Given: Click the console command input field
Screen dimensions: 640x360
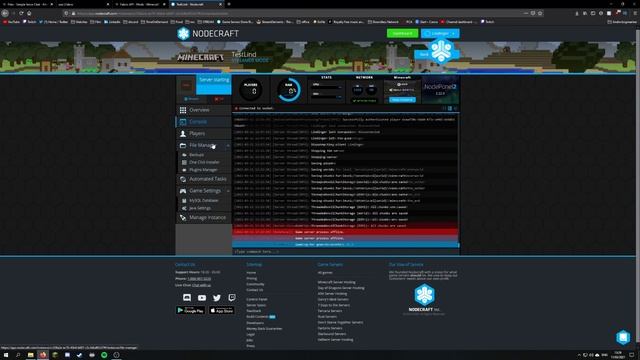Looking at the screenshot, I should tap(345, 251).
